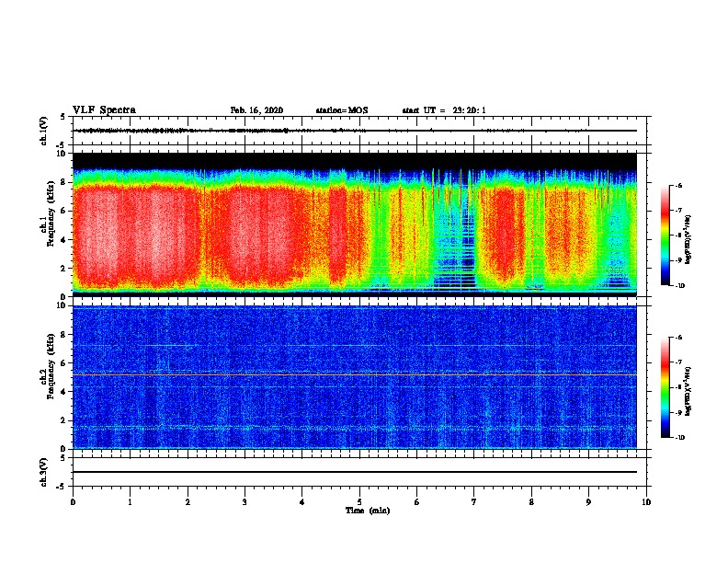This screenshot has height=563, width=728.
Task: Click the ch.1 Frequency (kHz) axis label
Action: coord(49,214)
